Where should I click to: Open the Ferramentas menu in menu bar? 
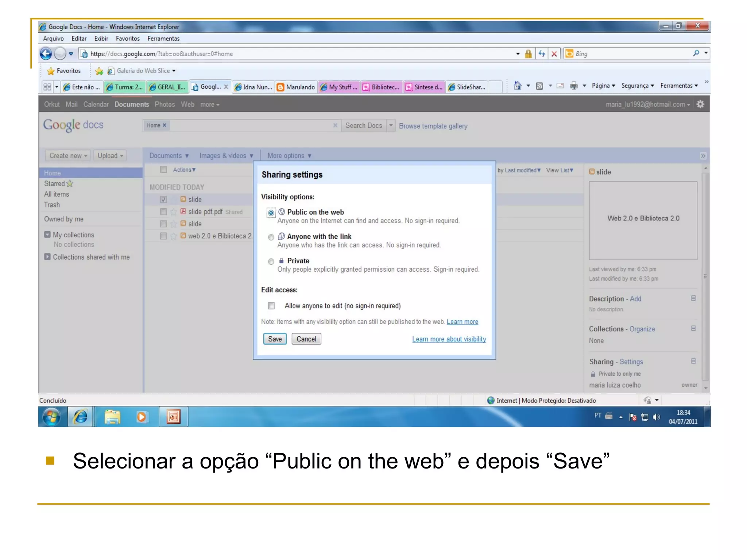[x=163, y=39]
